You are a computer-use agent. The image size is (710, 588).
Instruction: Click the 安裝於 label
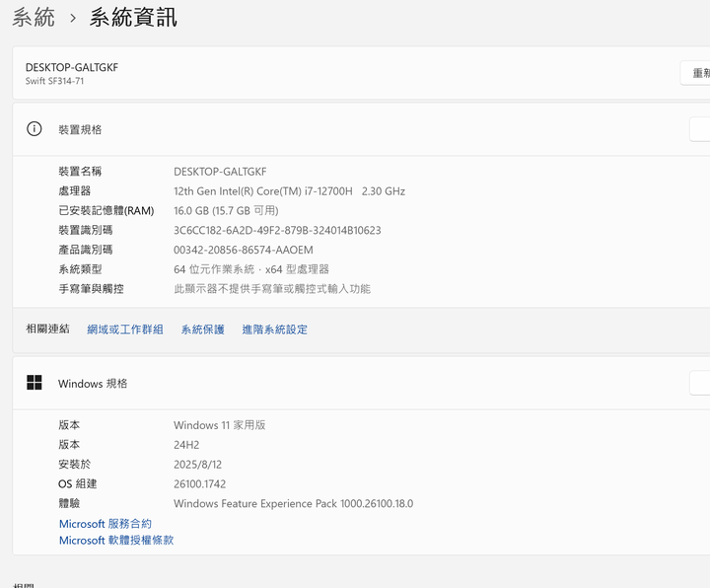point(75,465)
